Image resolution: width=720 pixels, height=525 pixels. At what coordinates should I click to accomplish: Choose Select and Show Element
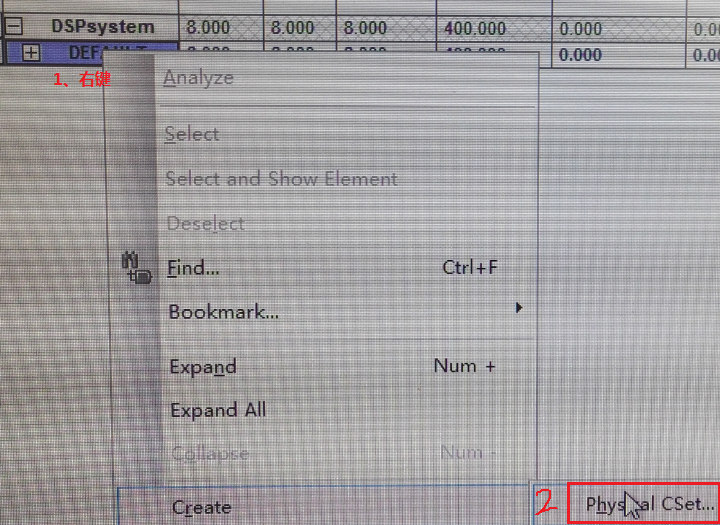[x=281, y=179]
